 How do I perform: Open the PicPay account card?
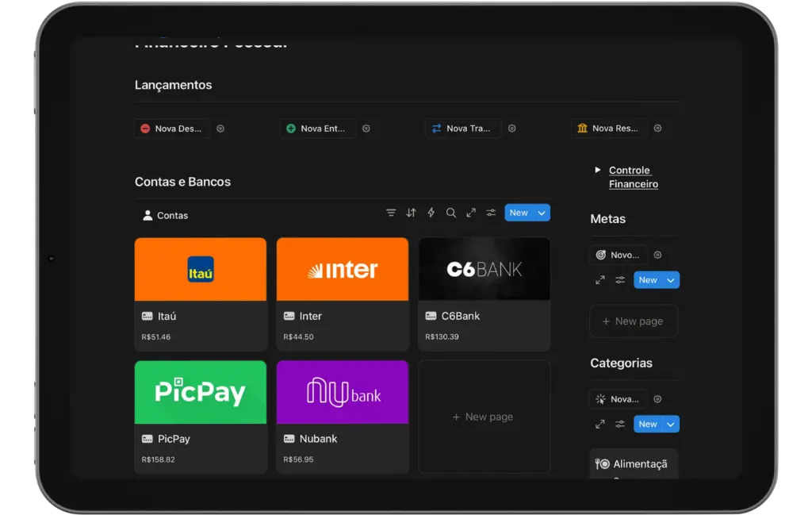pos(201,417)
